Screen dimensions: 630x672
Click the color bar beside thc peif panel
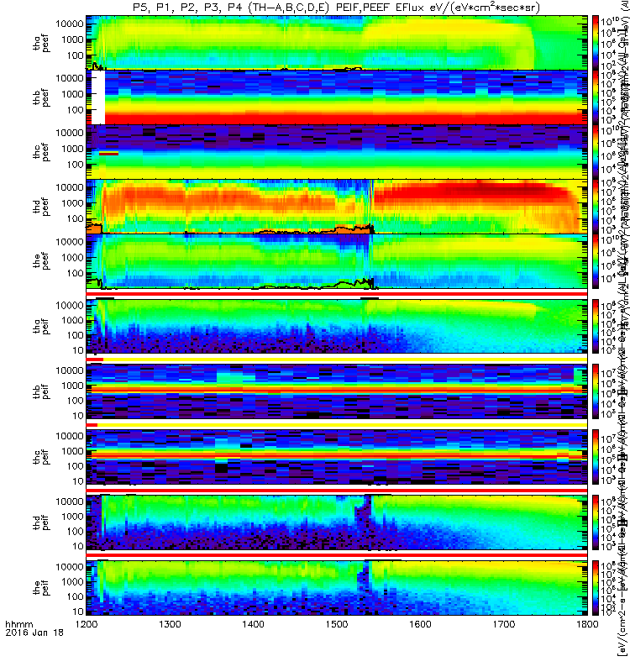click(x=596, y=457)
